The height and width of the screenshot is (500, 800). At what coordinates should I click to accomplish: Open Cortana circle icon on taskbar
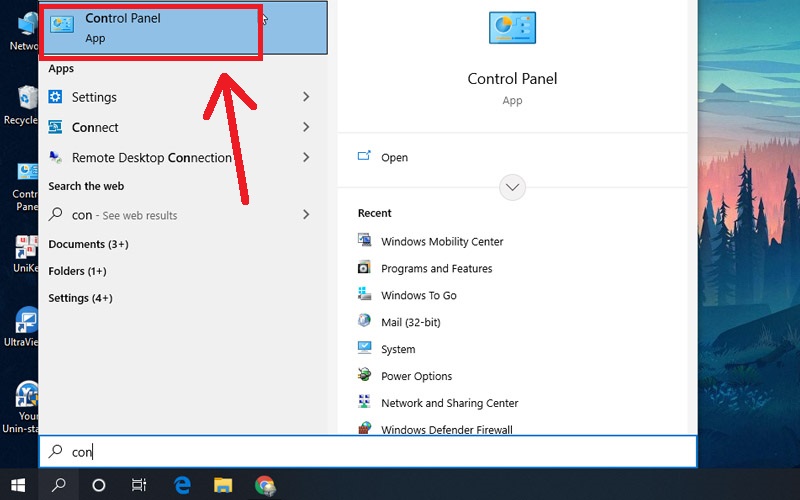(x=98, y=485)
